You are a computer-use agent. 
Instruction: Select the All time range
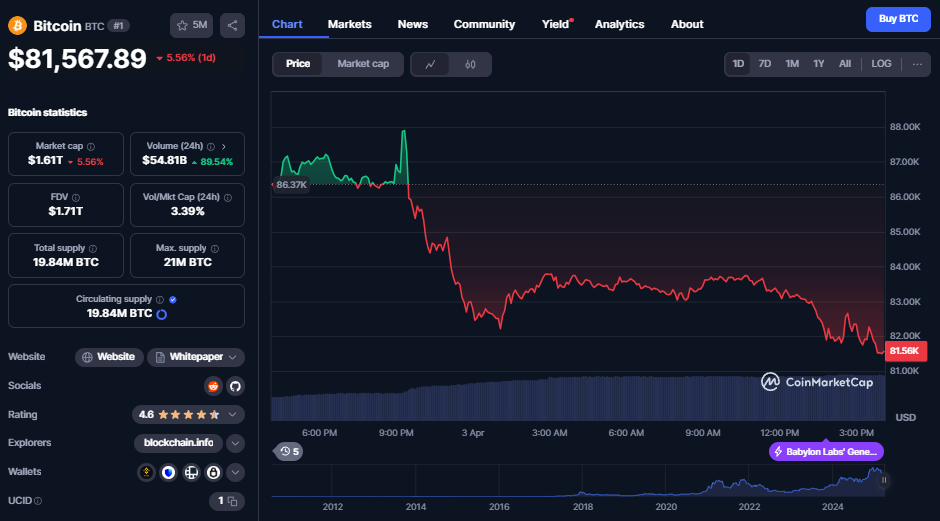845,64
